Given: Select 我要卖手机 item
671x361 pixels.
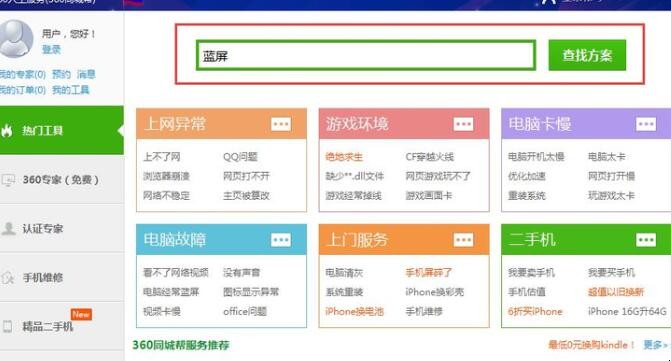Looking at the screenshot, I should (x=531, y=272).
